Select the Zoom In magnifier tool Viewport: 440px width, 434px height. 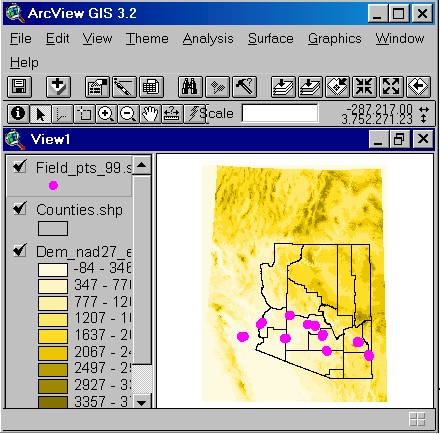pos(106,114)
